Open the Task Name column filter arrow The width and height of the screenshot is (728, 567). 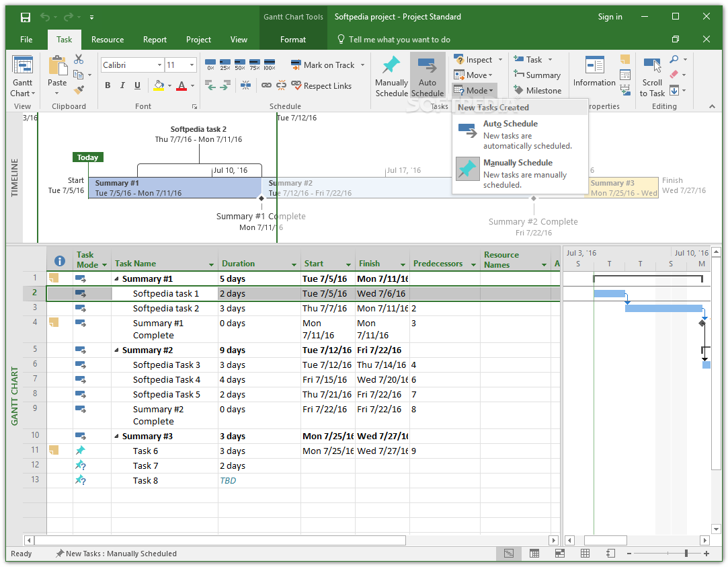tap(211, 264)
